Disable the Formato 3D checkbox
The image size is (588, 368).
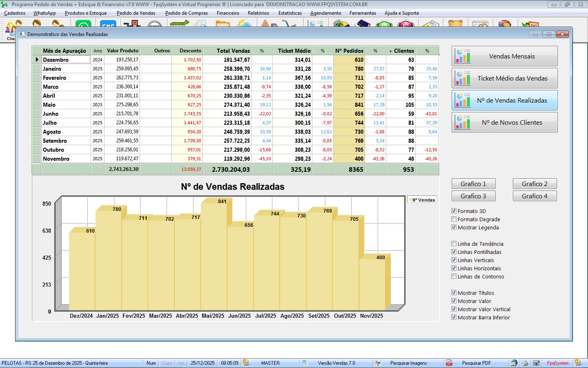tap(454, 211)
